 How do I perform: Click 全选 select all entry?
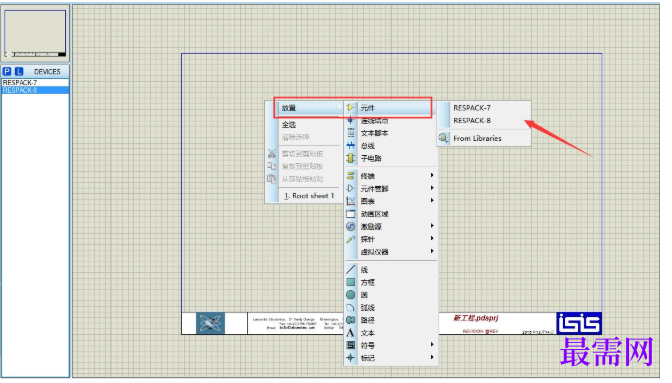[x=289, y=125]
